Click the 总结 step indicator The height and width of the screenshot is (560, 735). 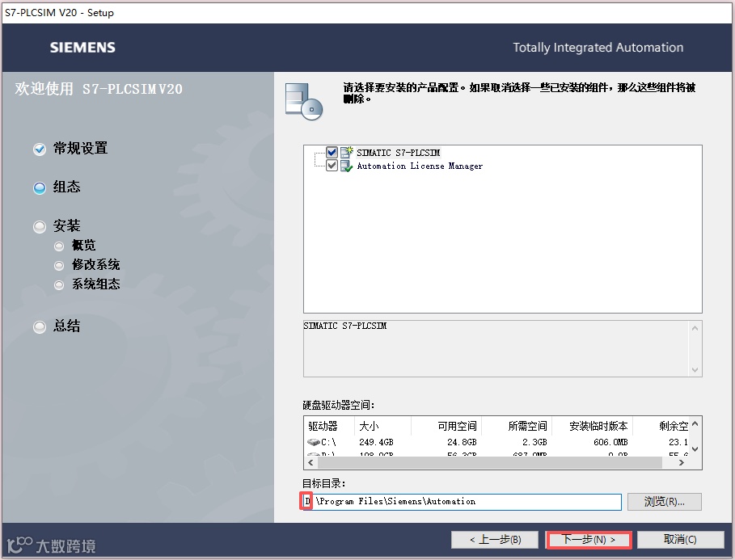coord(40,326)
